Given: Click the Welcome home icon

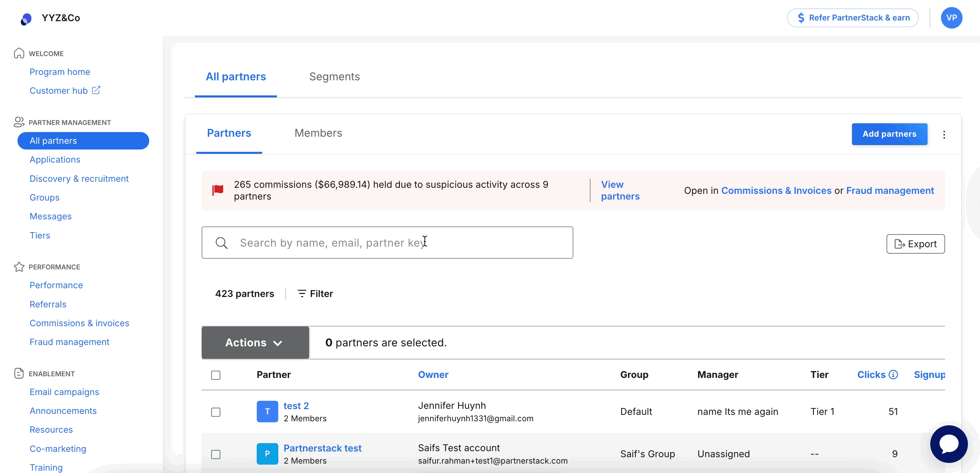Looking at the screenshot, I should point(19,53).
